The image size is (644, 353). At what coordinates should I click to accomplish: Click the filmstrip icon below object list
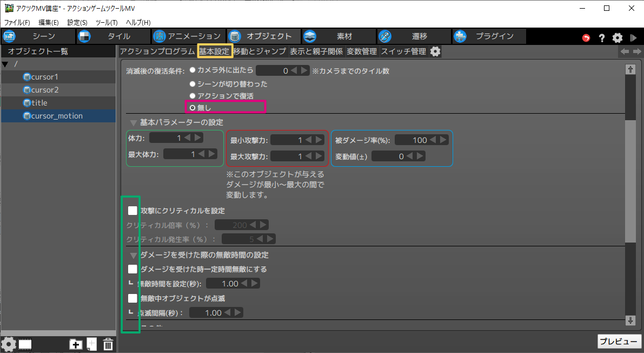[x=25, y=344]
